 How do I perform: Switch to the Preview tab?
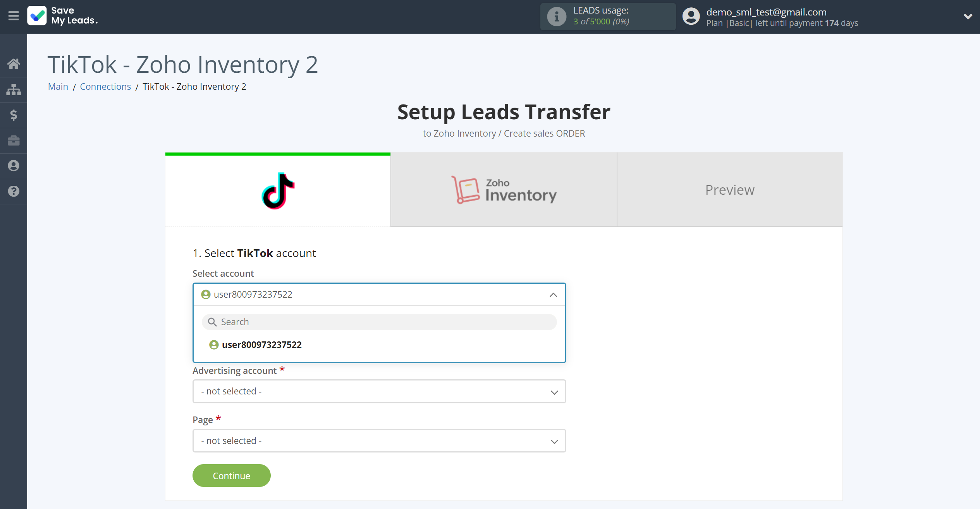click(730, 190)
